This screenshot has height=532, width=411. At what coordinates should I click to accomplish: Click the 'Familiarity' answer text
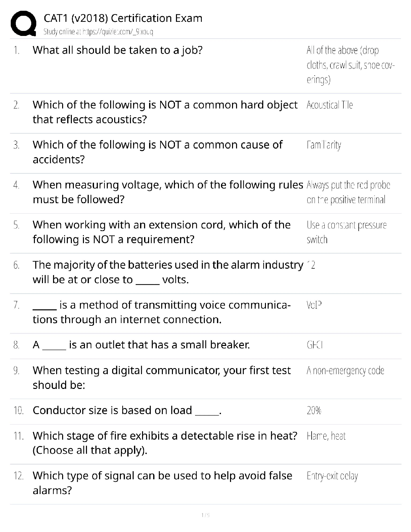tap(324, 145)
